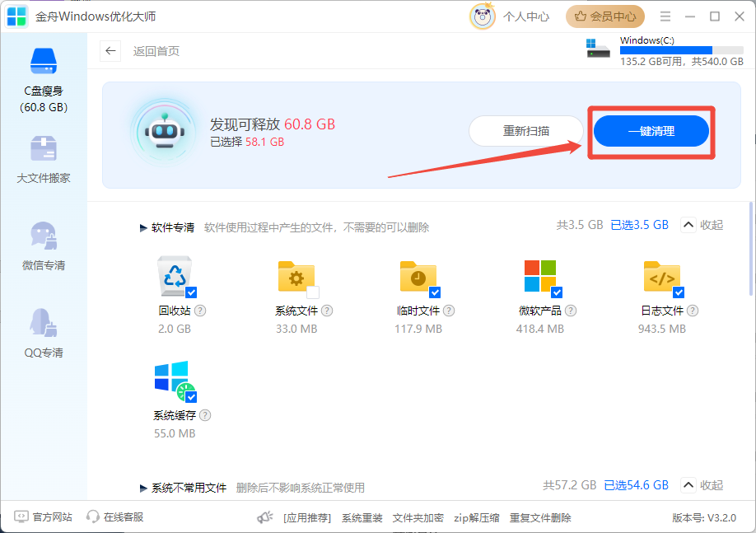Image resolution: width=756 pixels, height=533 pixels.
Task: Click the robot mascot icon
Action: click(165, 132)
